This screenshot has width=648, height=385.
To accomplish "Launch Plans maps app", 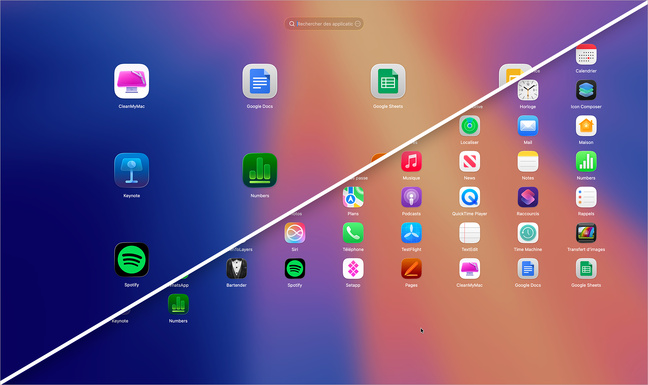I will (353, 197).
